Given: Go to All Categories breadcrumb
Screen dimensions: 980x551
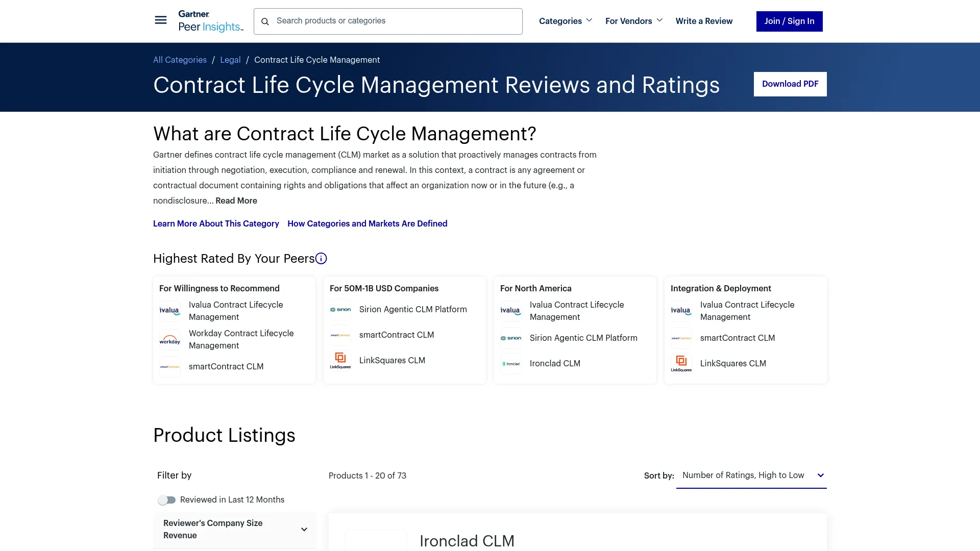Looking at the screenshot, I should click(180, 60).
